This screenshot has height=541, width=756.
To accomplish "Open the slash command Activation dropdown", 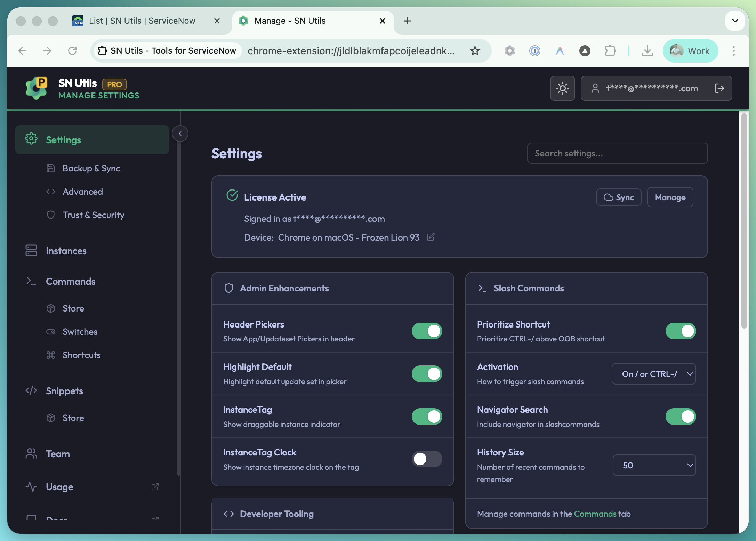I will click(654, 374).
